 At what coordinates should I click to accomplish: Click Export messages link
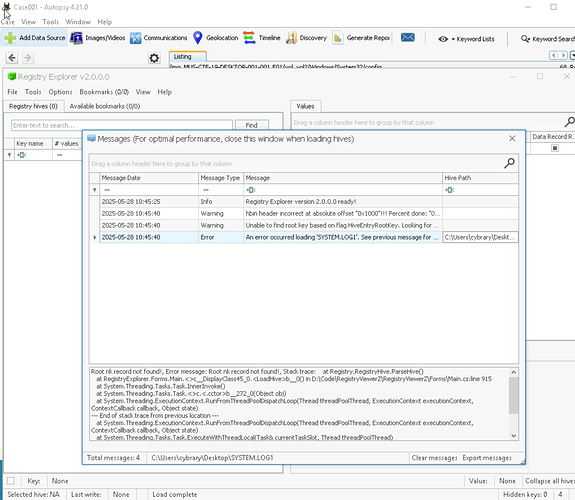[487, 458]
